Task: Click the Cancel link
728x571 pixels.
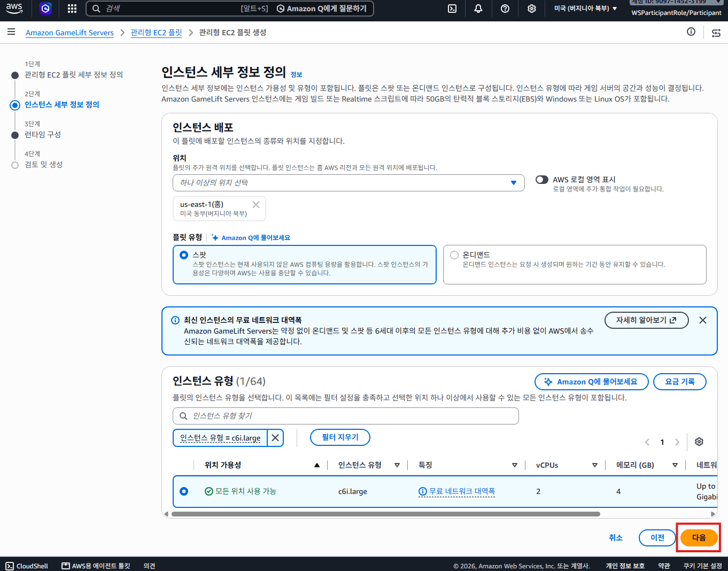Action: tap(616, 538)
